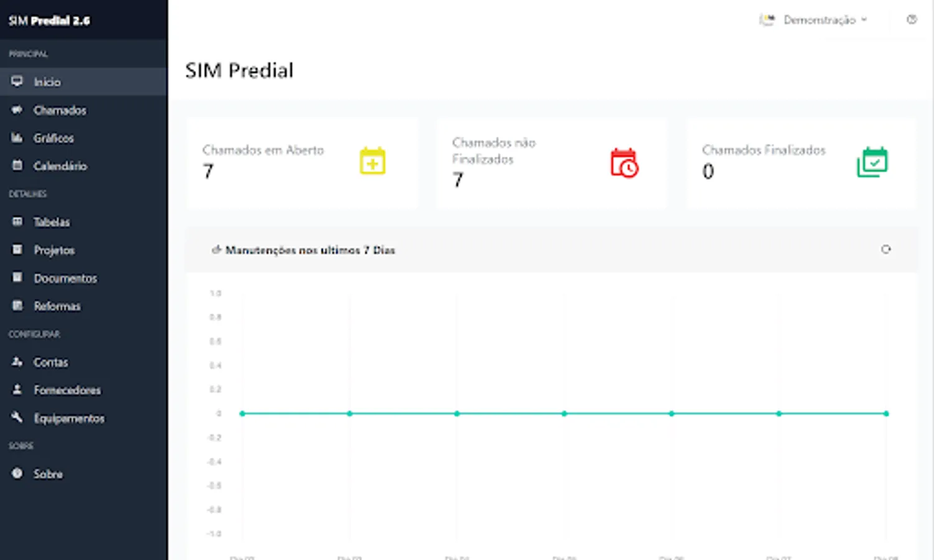Open Contas configuration

(x=83, y=362)
